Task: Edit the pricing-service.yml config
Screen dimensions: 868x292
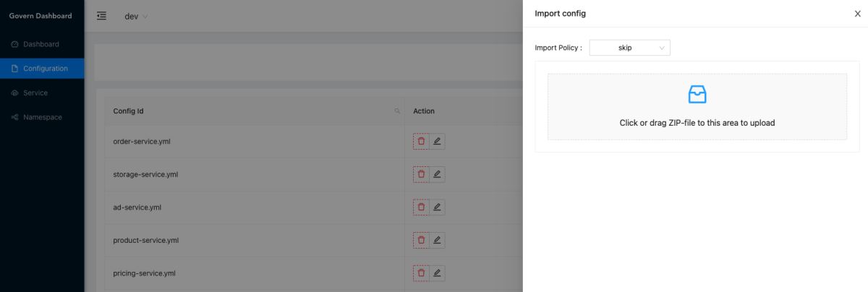Action: click(437, 273)
